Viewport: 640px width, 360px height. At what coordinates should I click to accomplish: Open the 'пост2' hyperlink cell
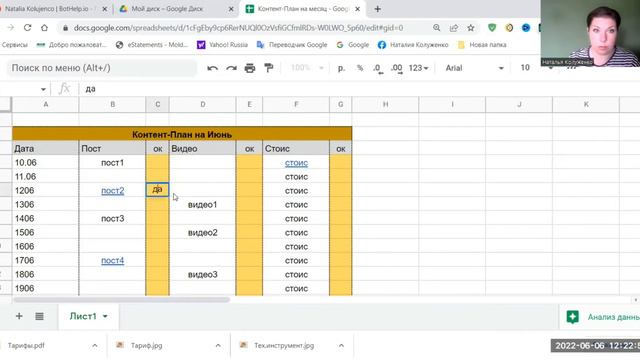[112, 191]
